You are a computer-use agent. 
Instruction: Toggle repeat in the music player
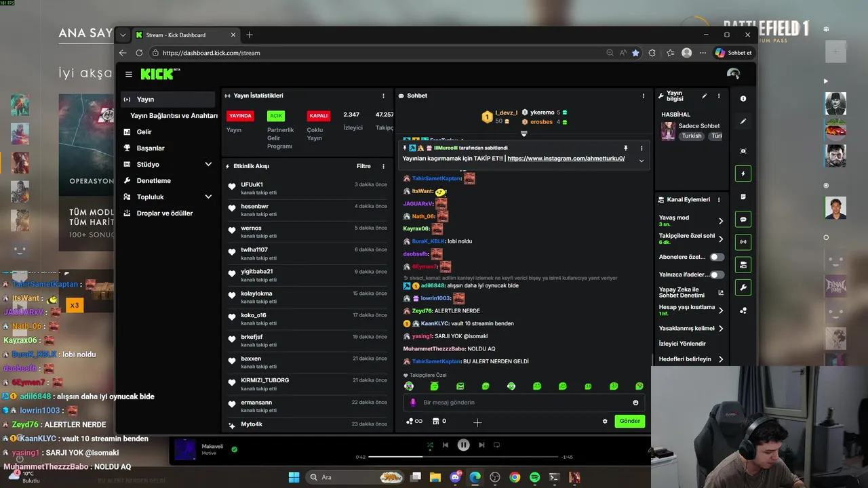coord(496,445)
